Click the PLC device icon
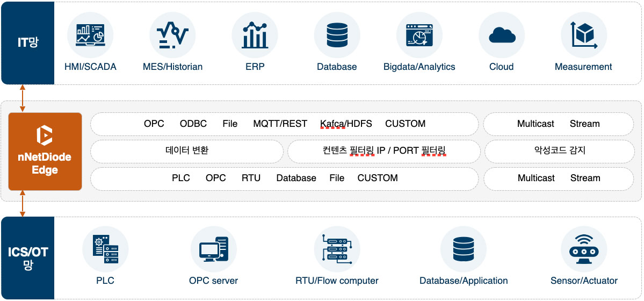Image resolution: width=644 pixels, height=301 pixels. (105, 249)
